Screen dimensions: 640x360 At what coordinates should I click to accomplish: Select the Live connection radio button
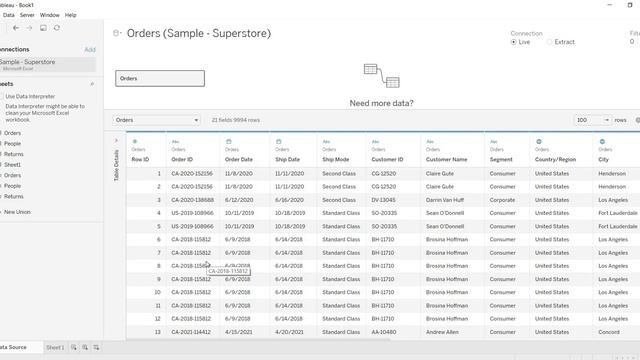click(513, 42)
